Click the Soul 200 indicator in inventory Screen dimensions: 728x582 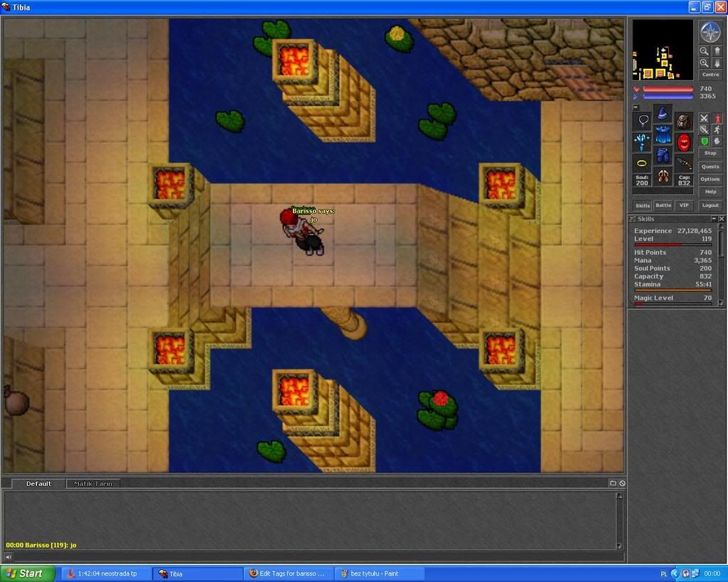[642, 180]
